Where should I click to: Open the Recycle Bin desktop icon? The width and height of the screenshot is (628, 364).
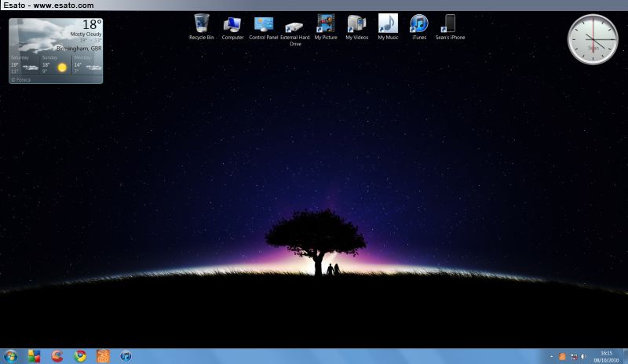[202, 27]
